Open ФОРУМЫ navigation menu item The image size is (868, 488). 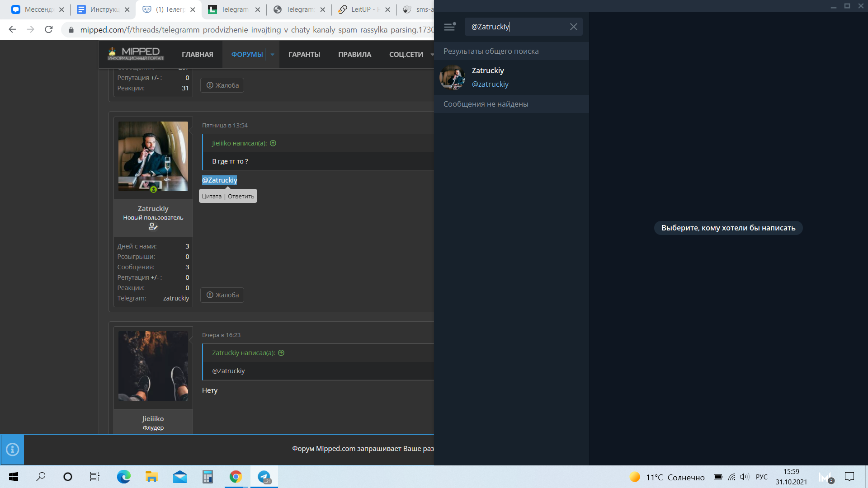point(247,55)
